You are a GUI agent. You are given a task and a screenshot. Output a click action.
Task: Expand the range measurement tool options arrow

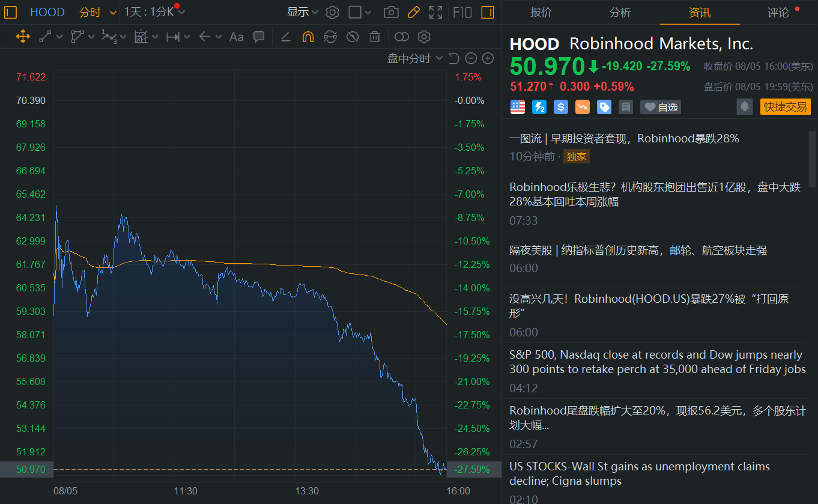[x=187, y=37]
